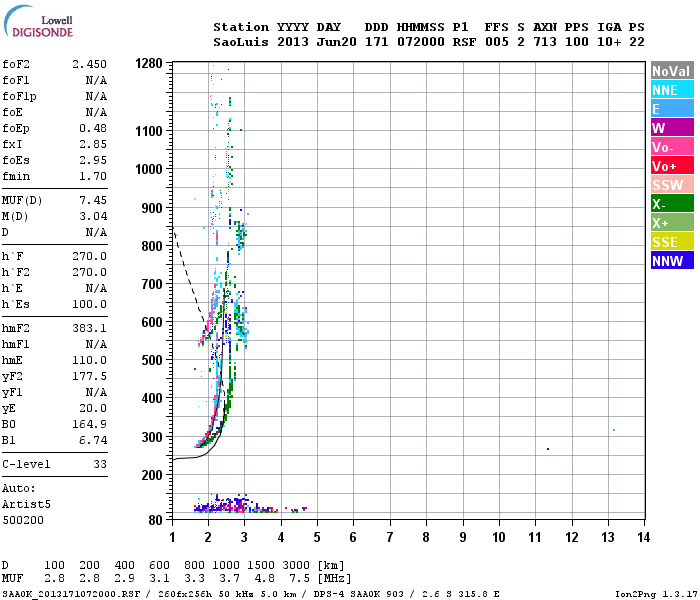
Task: Click the B1 value 6.74
Action: click(x=93, y=440)
